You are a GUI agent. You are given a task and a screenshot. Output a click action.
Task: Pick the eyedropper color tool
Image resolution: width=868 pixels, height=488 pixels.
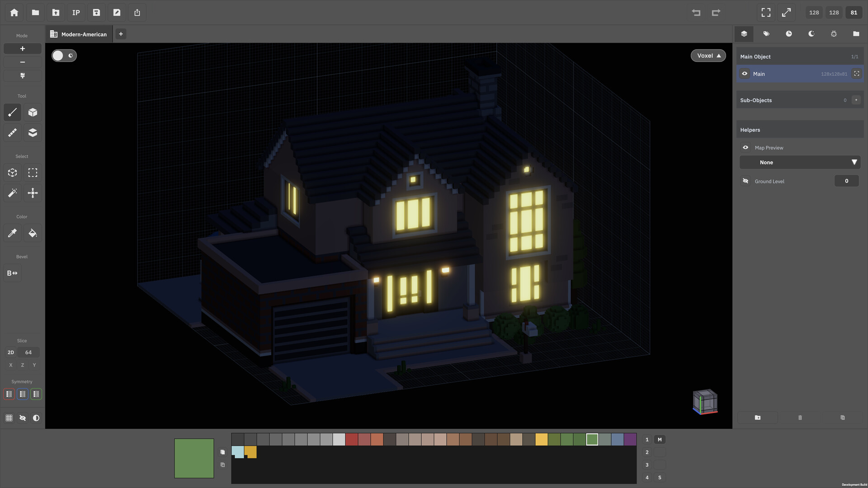13,233
